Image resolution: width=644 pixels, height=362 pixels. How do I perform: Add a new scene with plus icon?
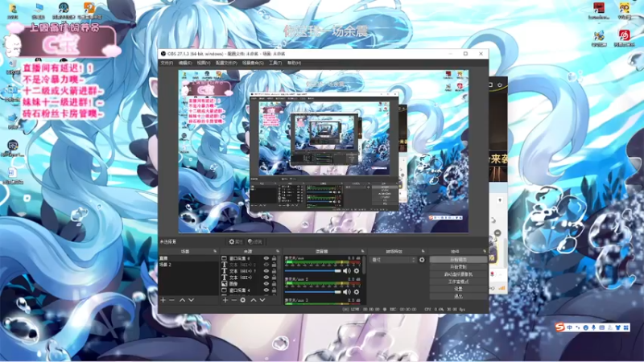tap(163, 300)
